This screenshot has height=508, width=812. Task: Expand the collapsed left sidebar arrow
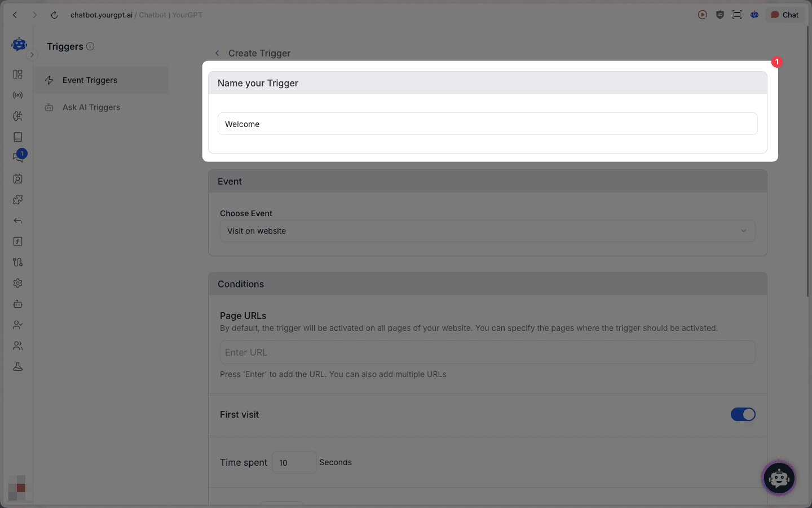(32, 55)
